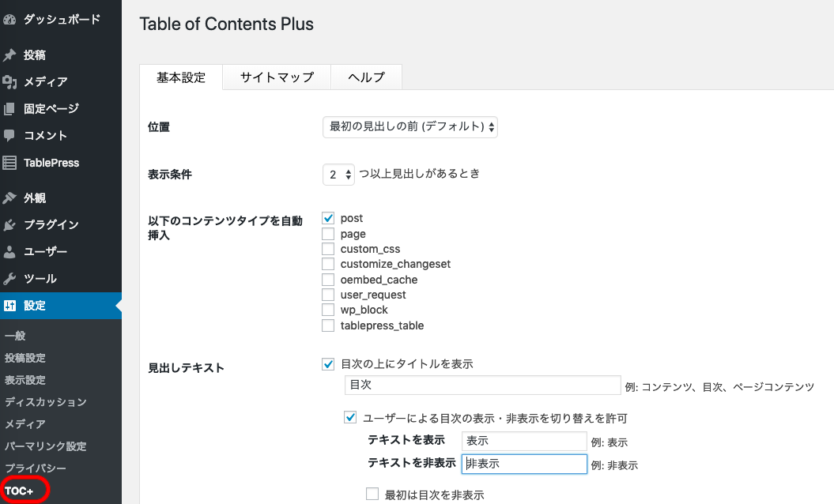Check the wp_block checkbox

(x=328, y=310)
